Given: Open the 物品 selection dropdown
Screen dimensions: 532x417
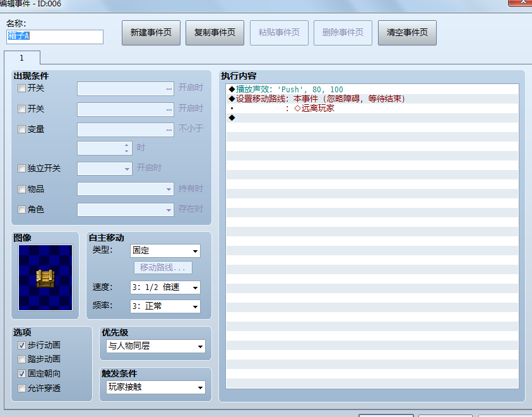Looking at the screenshot, I should pos(126,189).
